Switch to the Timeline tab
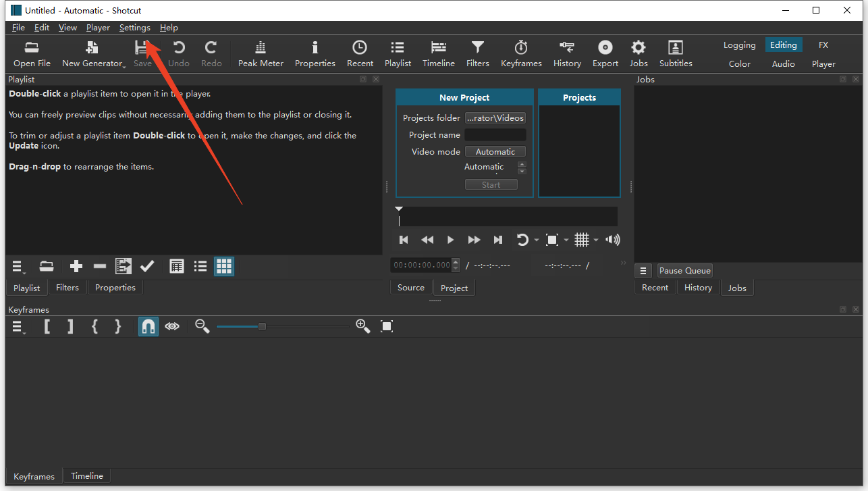This screenshot has height=491, width=868. coord(87,476)
